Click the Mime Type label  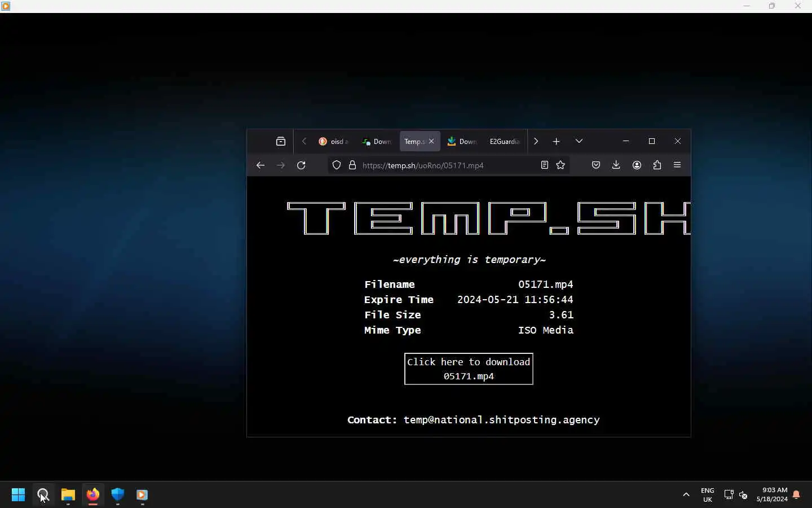pyautogui.click(x=392, y=330)
